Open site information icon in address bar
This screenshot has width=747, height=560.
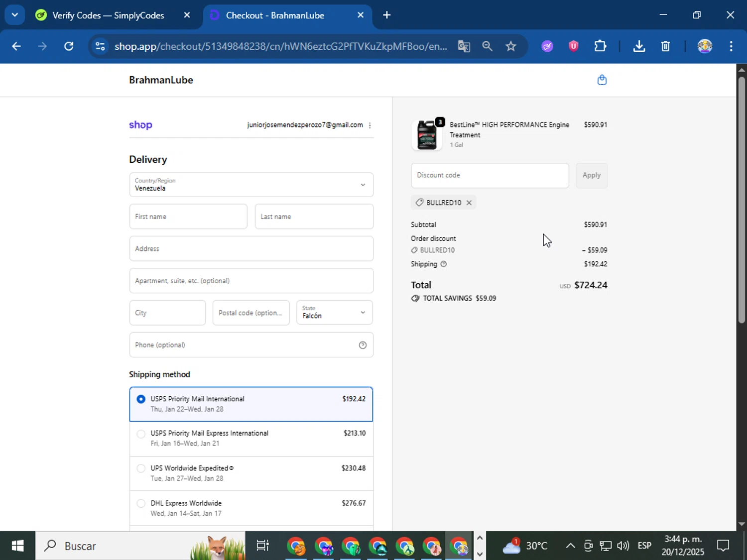click(100, 46)
